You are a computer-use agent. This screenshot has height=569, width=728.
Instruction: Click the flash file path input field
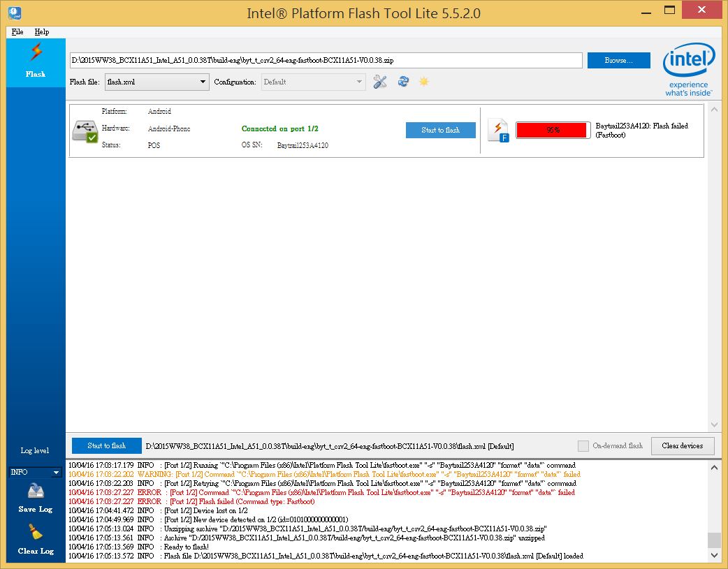pos(326,61)
